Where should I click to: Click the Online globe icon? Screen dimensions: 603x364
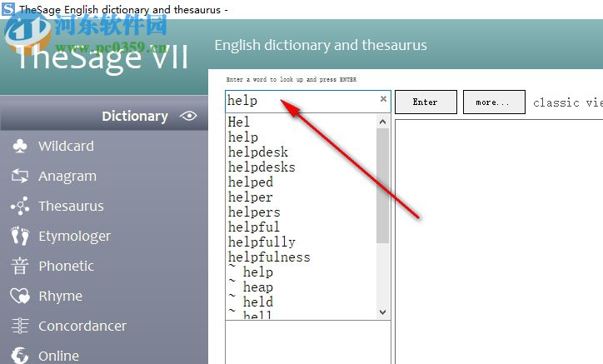(x=20, y=356)
